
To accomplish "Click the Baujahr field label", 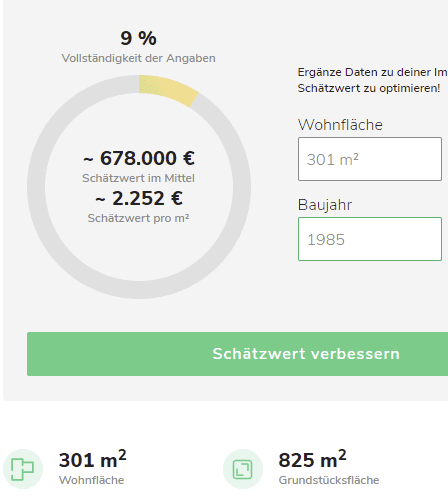I will pos(325,205).
